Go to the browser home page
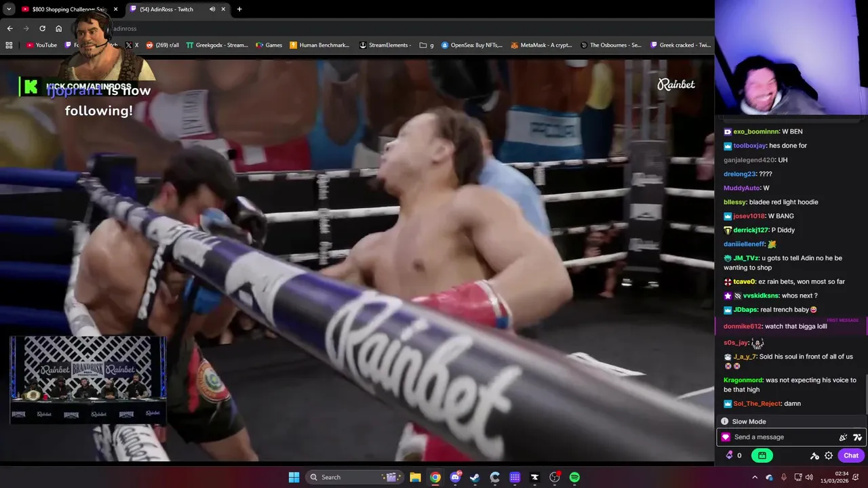The image size is (868, 488). pyautogui.click(x=58, y=28)
